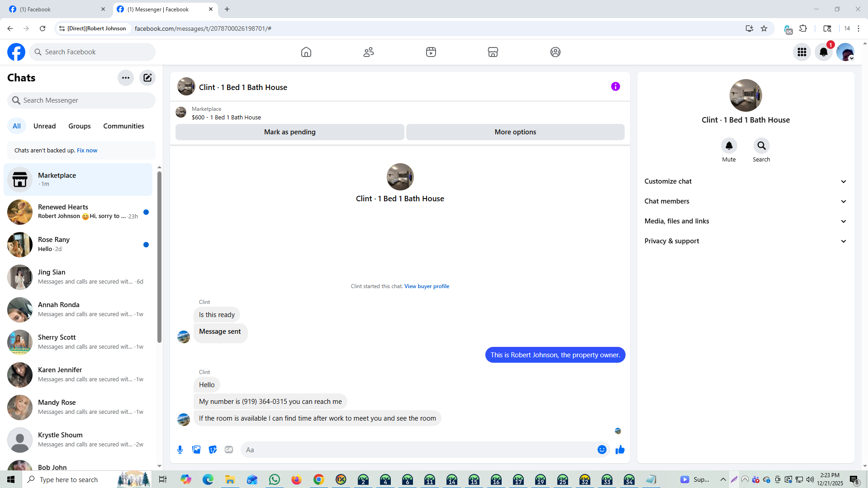Open the Windows Start menu
Image resolution: width=868 pixels, height=488 pixels.
11,479
